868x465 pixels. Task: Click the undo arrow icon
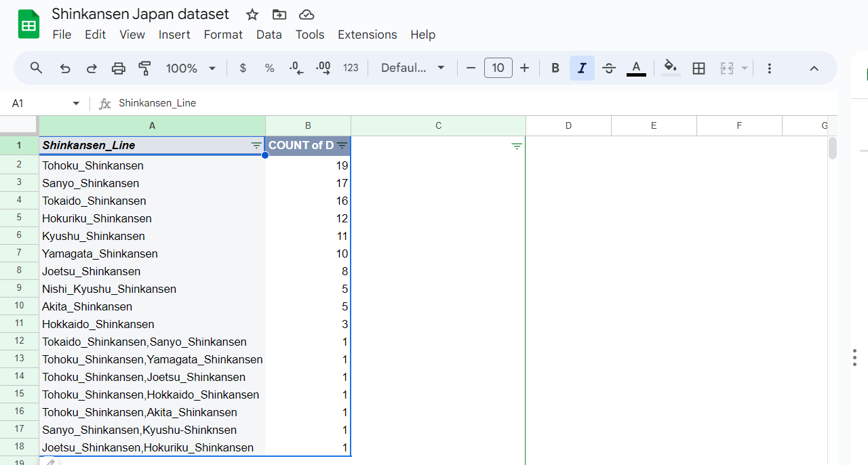pos(65,68)
